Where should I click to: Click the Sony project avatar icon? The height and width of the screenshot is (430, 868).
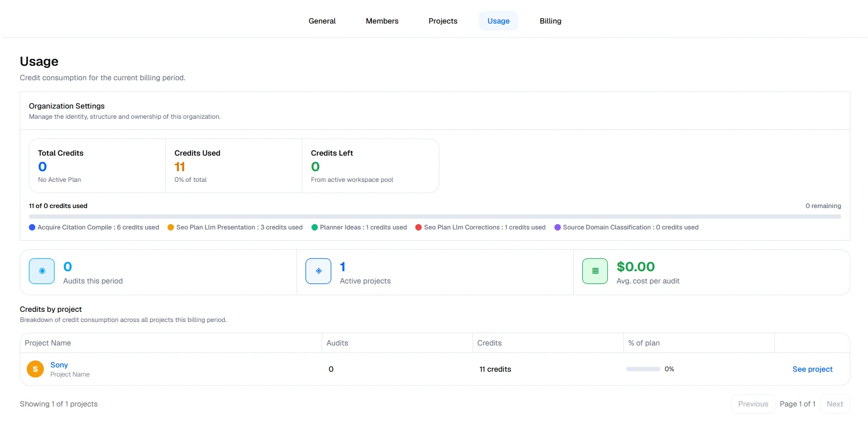coord(35,369)
